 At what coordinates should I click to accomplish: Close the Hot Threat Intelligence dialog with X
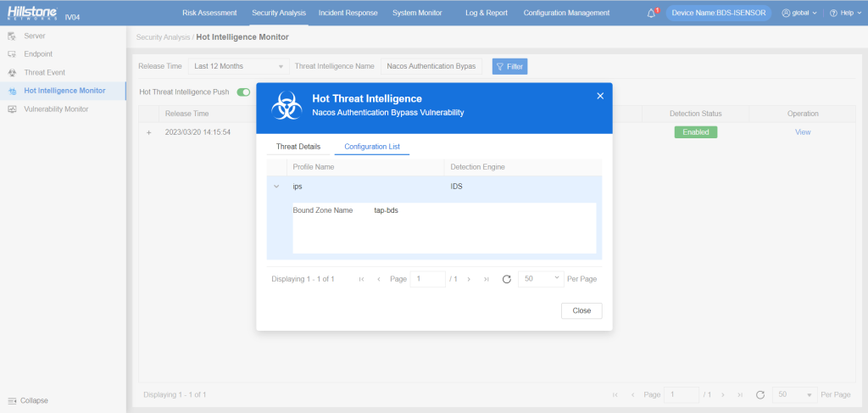[x=600, y=97]
